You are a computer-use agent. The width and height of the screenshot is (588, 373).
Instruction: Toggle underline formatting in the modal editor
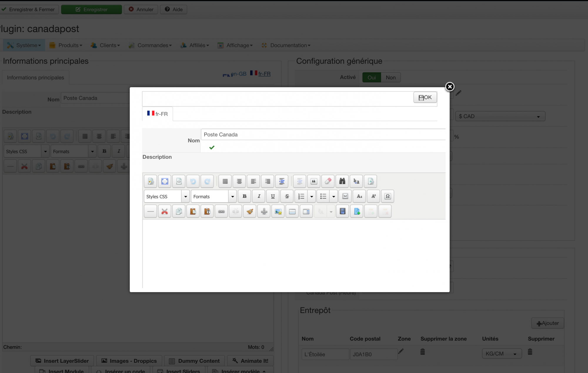273,196
